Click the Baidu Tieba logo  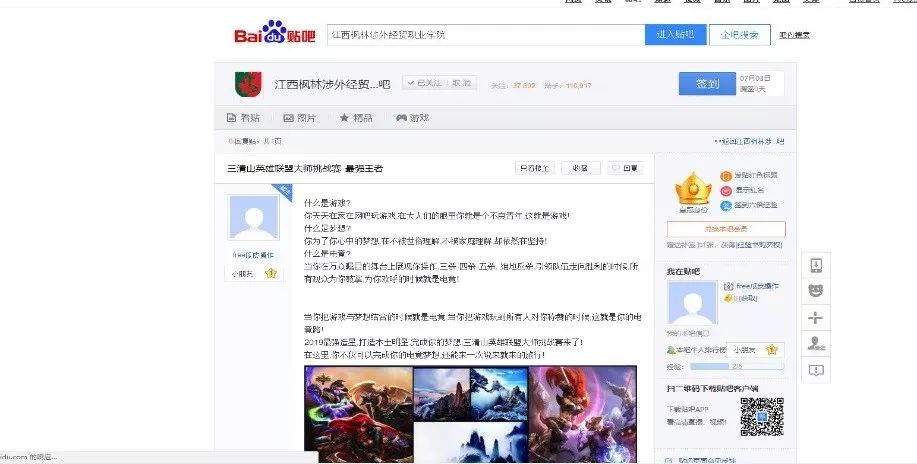tap(274, 33)
